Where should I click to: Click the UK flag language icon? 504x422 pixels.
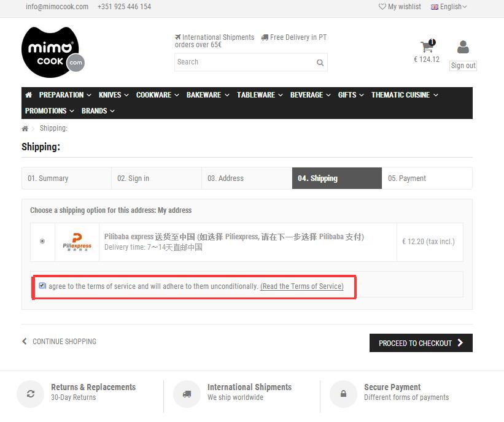(435, 7)
